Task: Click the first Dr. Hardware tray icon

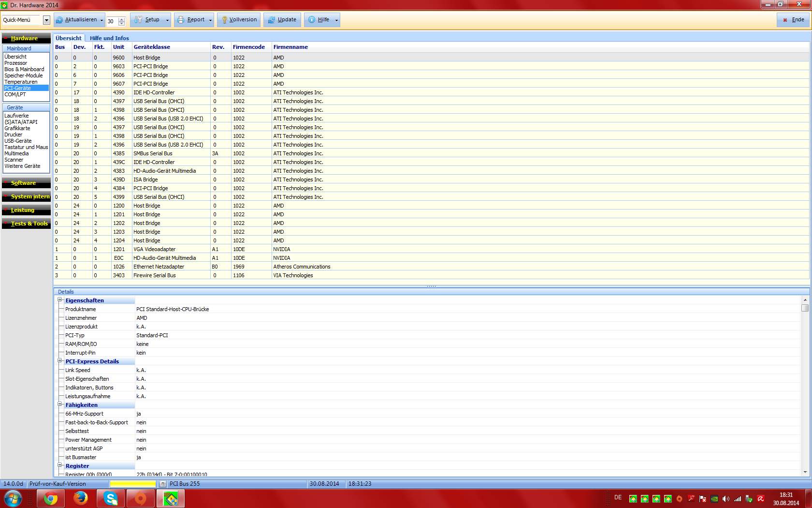Action: [x=633, y=499]
